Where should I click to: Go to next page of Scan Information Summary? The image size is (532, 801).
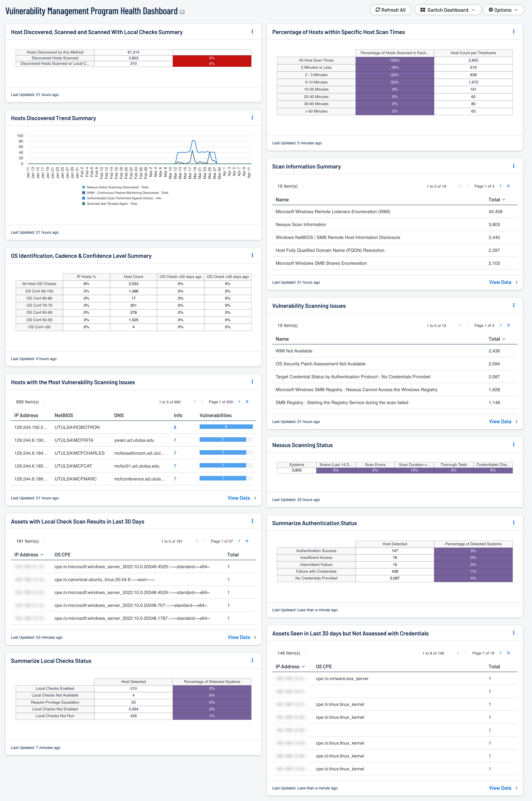[x=501, y=186]
